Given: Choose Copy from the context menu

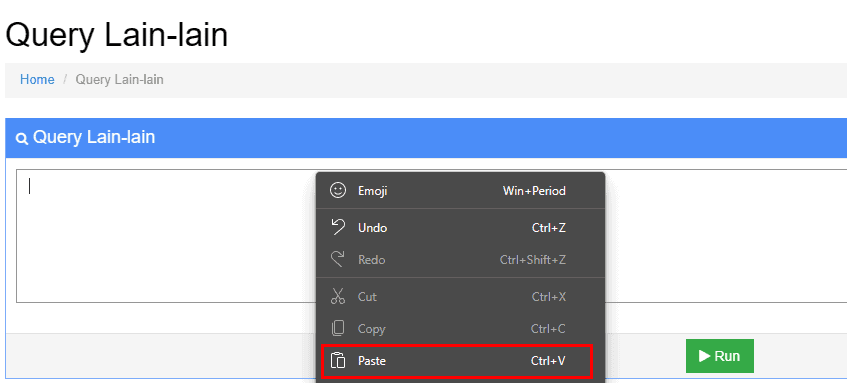Looking at the screenshot, I should pos(460,328).
